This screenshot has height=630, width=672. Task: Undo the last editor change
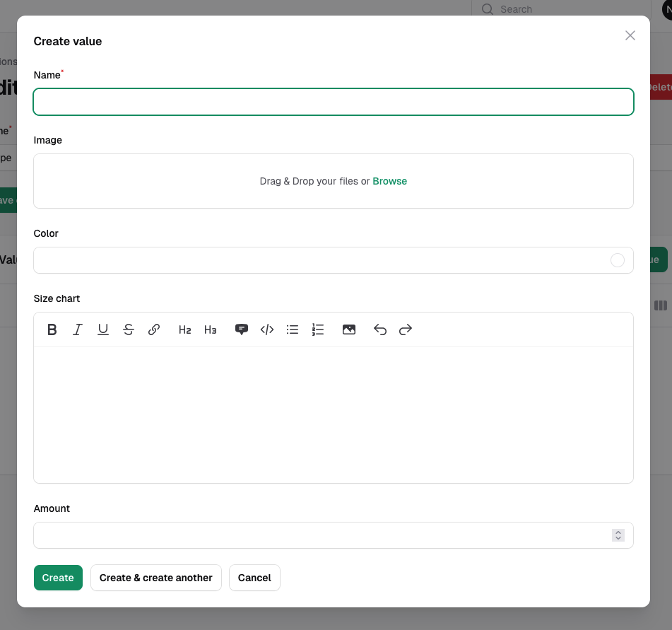point(380,329)
